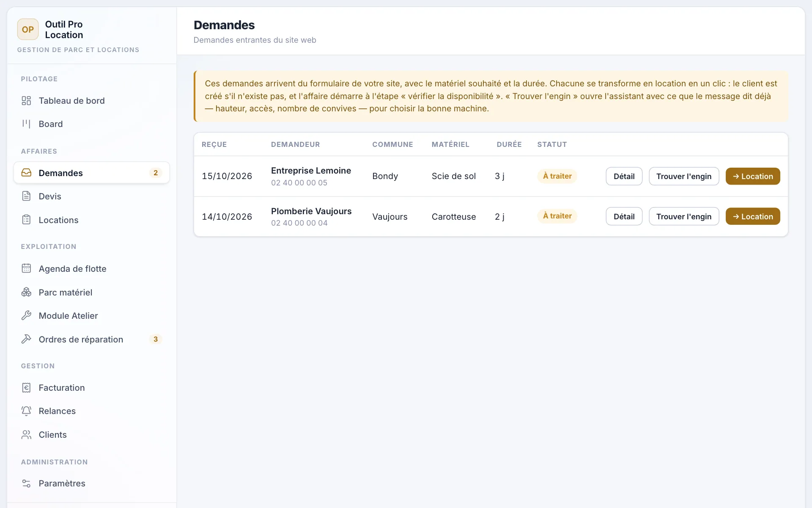Go to Relances
Viewport: 812px width, 508px height.
(92, 411)
